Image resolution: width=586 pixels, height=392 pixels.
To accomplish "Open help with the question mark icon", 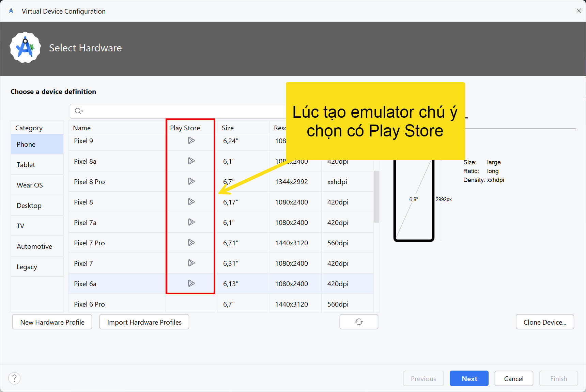I will tap(14, 378).
